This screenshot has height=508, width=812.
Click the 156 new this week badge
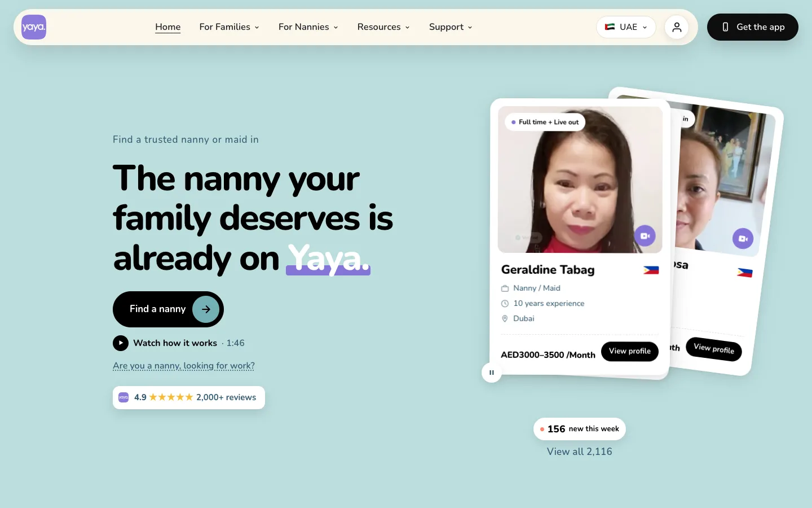[x=580, y=429]
